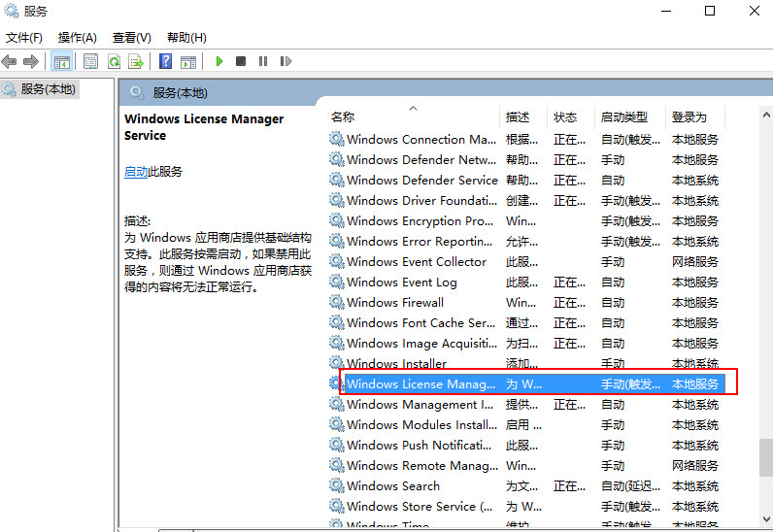The height and width of the screenshot is (532, 773).
Task: Select the Windows Defender Network service row
Action: 526,160
